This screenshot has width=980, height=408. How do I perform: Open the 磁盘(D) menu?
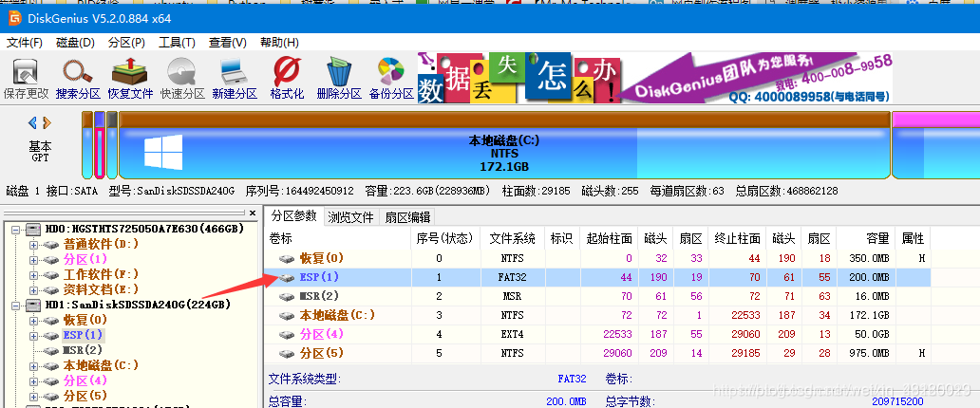click(76, 43)
